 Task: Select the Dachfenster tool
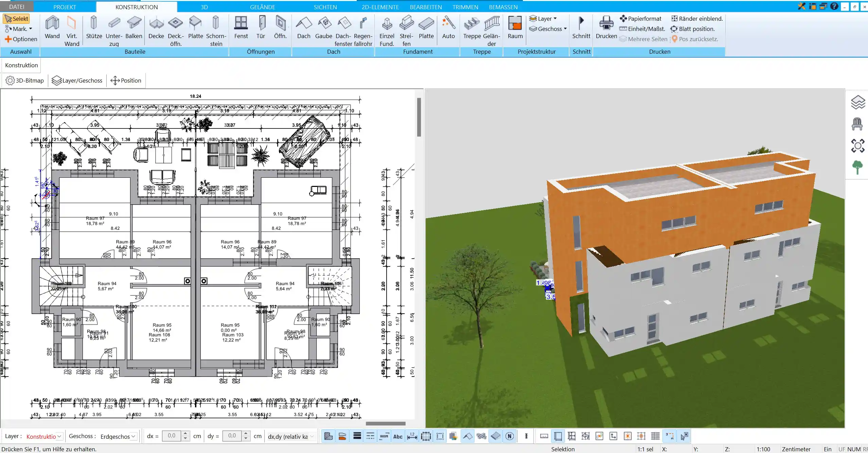(343, 31)
